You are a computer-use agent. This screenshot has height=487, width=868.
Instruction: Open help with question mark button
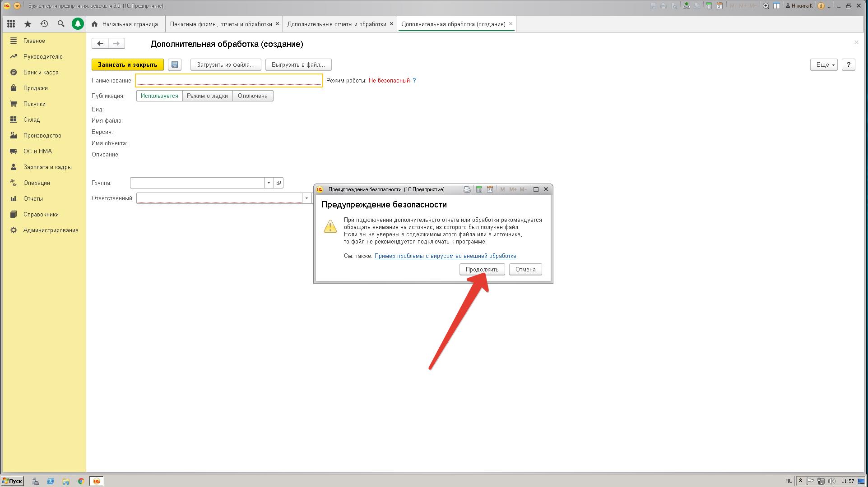[849, 64]
